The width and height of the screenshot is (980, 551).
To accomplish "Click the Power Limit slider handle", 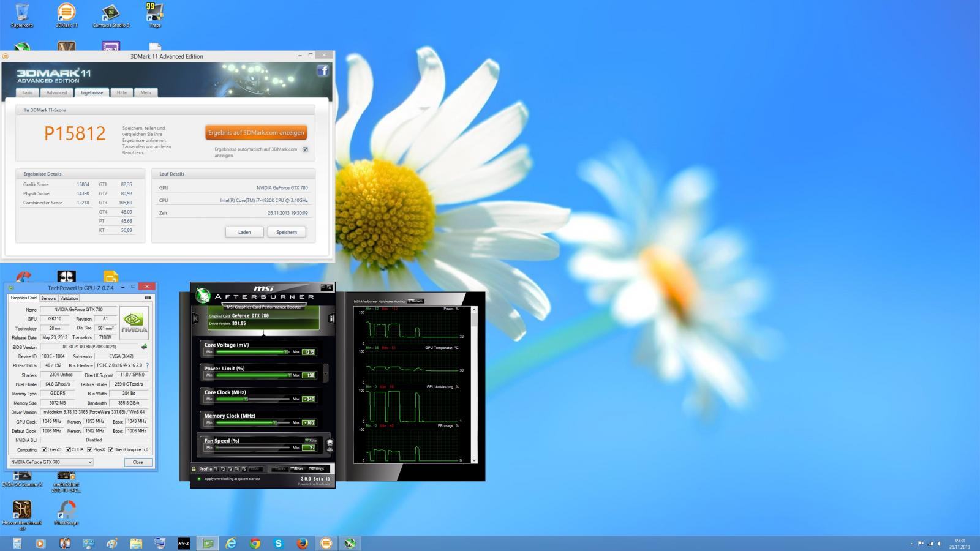I will coord(289,375).
